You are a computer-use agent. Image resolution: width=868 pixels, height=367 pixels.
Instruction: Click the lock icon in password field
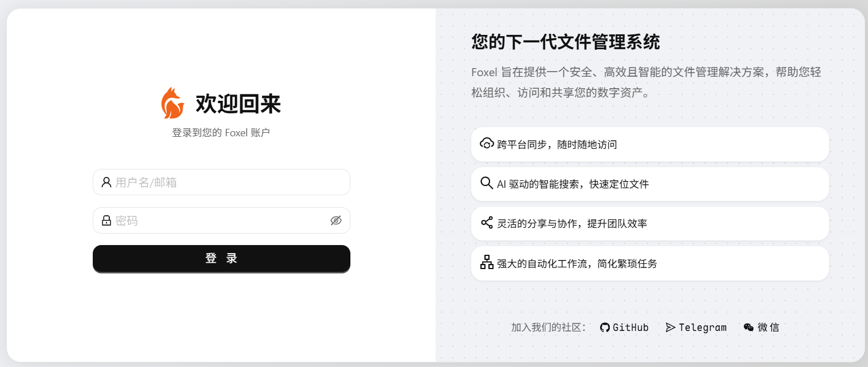click(106, 220)
